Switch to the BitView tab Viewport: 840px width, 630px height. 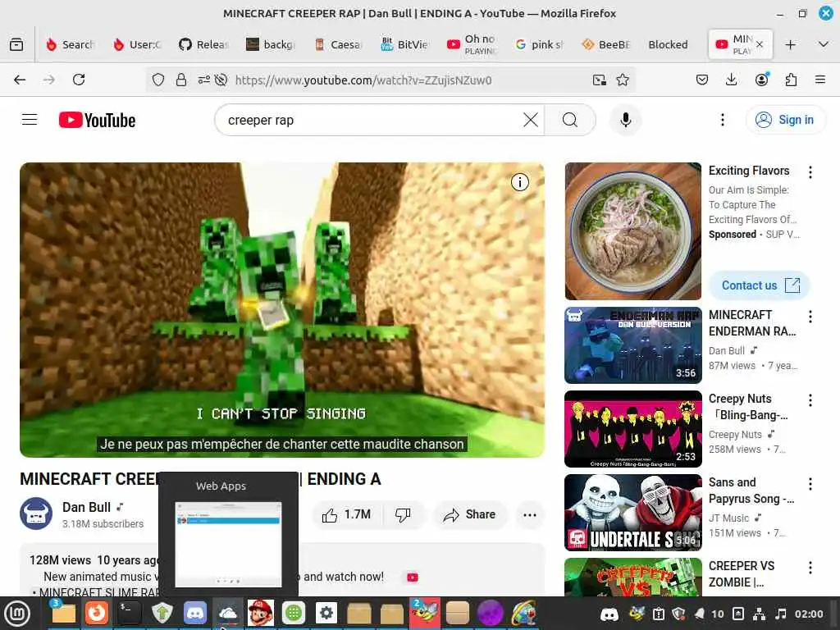click(x=404, y=44)
